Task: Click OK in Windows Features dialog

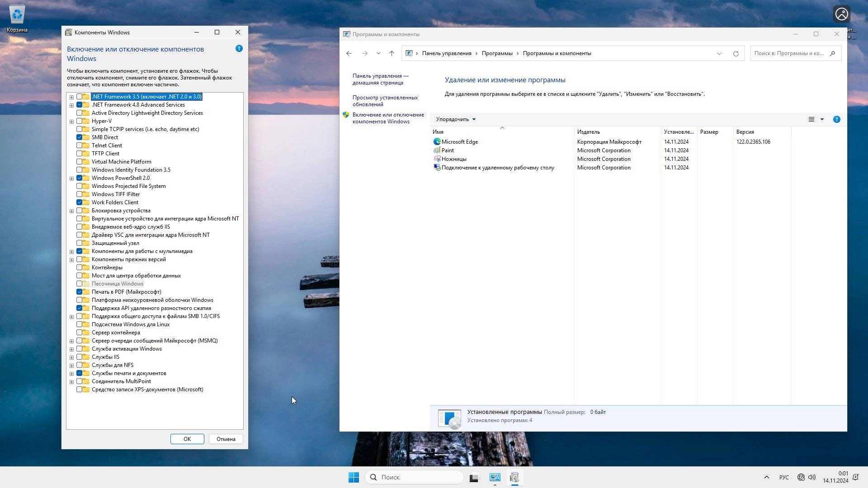Action: (187, 439)
